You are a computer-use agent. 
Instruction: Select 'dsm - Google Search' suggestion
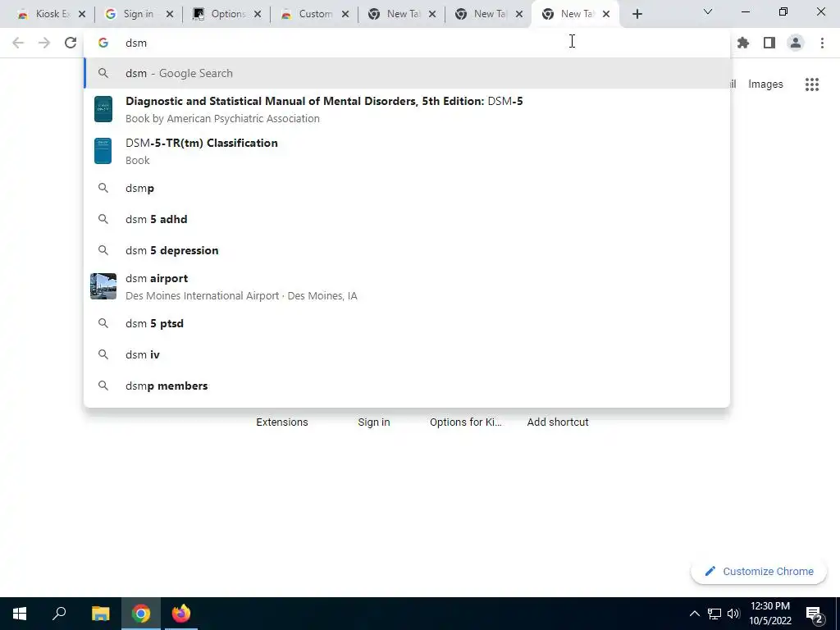coord(407,73)
